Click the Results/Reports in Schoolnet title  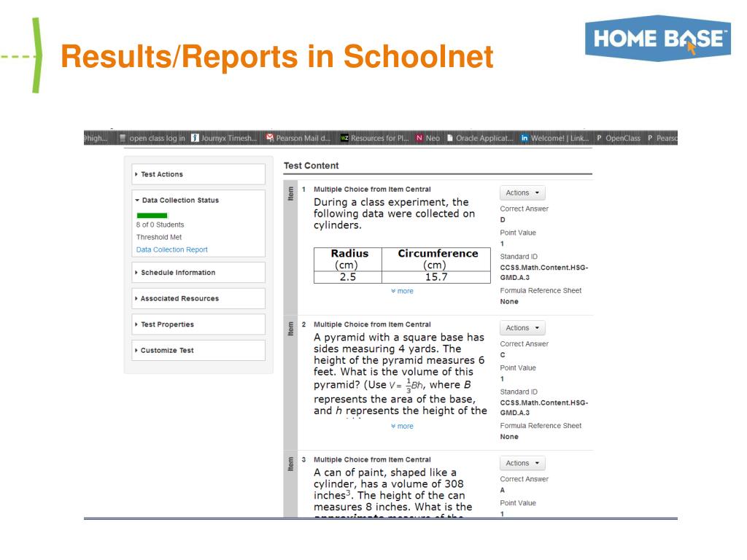tap(276, 57)
